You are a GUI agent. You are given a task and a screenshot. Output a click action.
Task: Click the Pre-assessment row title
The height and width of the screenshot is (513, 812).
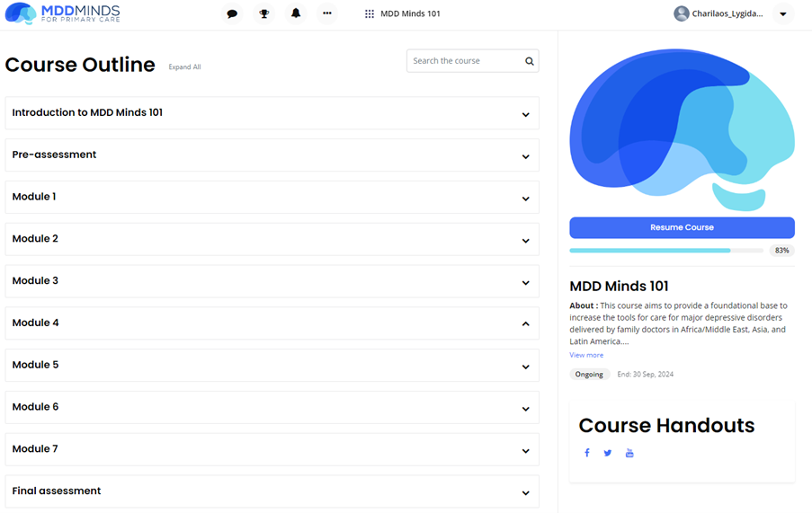(x=54, y=155)
